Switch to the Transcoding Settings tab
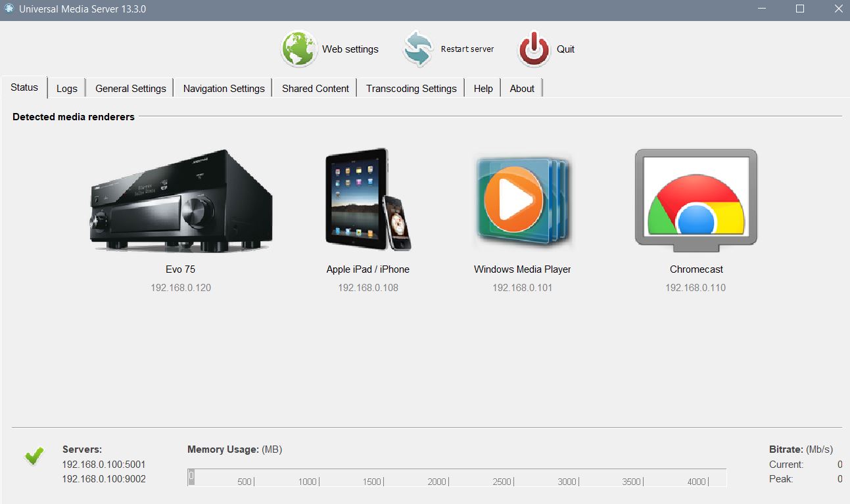 point(412,88)
